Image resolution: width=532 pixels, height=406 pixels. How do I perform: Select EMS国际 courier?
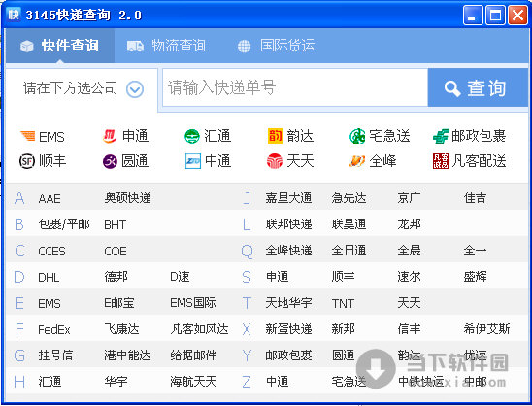193,303
